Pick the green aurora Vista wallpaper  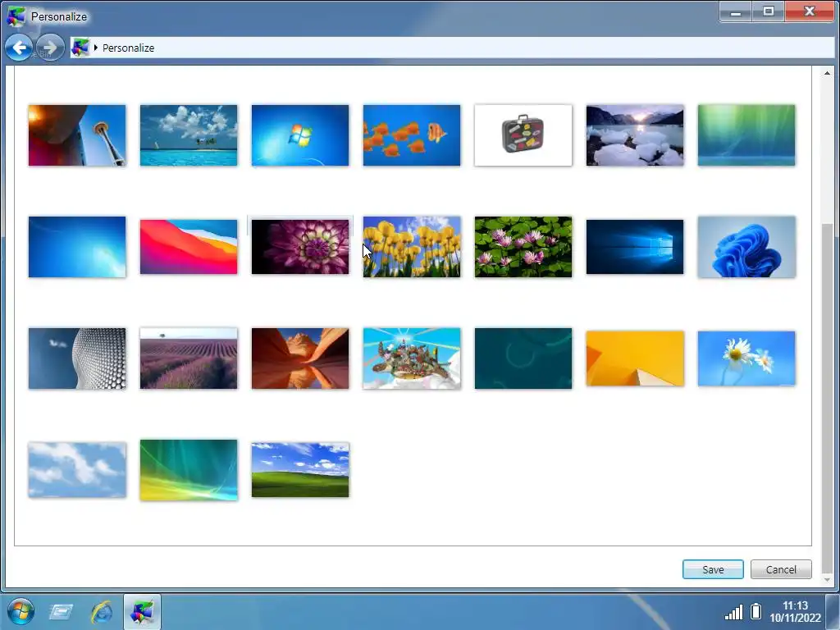[746, 135]
